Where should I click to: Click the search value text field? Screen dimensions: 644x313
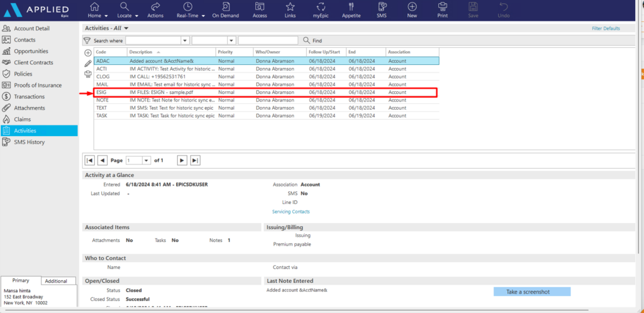point(268,40)
